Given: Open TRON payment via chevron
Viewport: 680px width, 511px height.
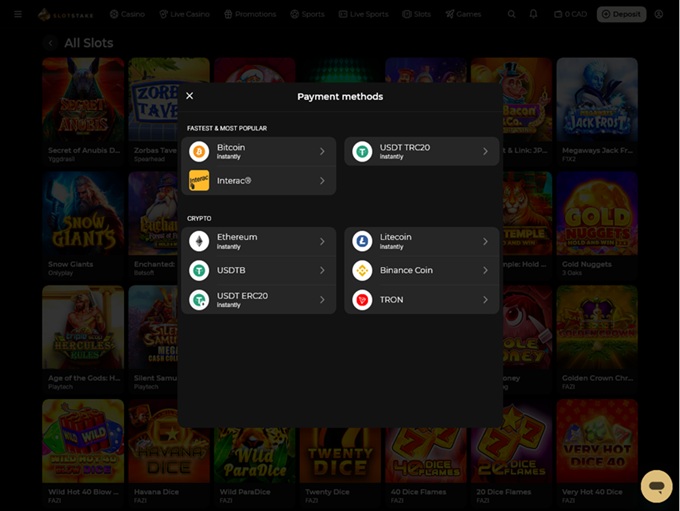Looking at the screenshot, I should (x=485, y=300).
